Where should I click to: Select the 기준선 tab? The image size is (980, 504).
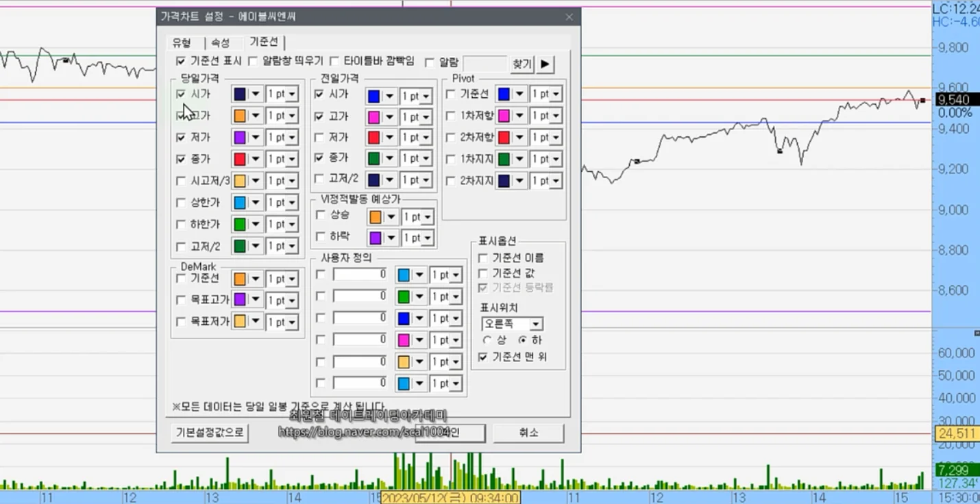click(x=263, y=42)
